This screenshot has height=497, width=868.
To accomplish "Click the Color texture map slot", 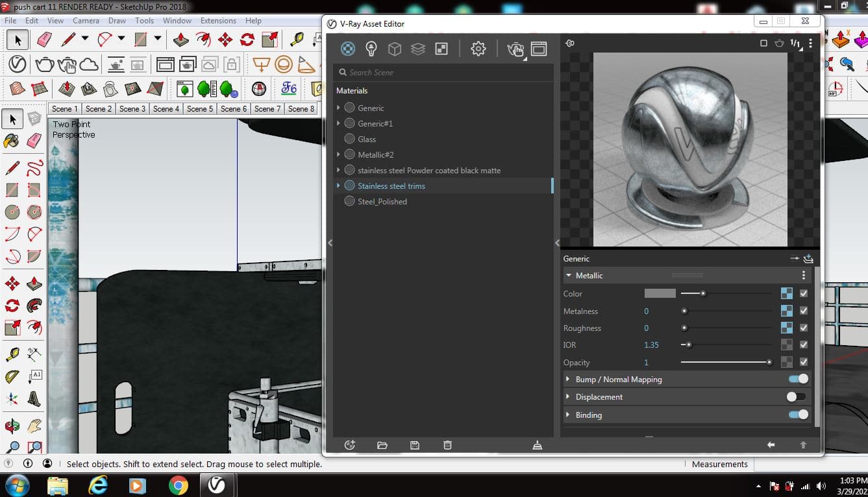I will [x=786, y=293].
